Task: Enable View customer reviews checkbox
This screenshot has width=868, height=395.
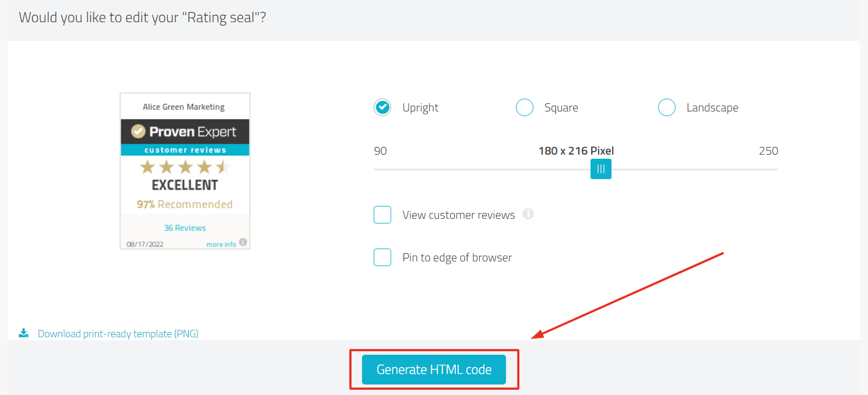Action: [x=382, y=215]
